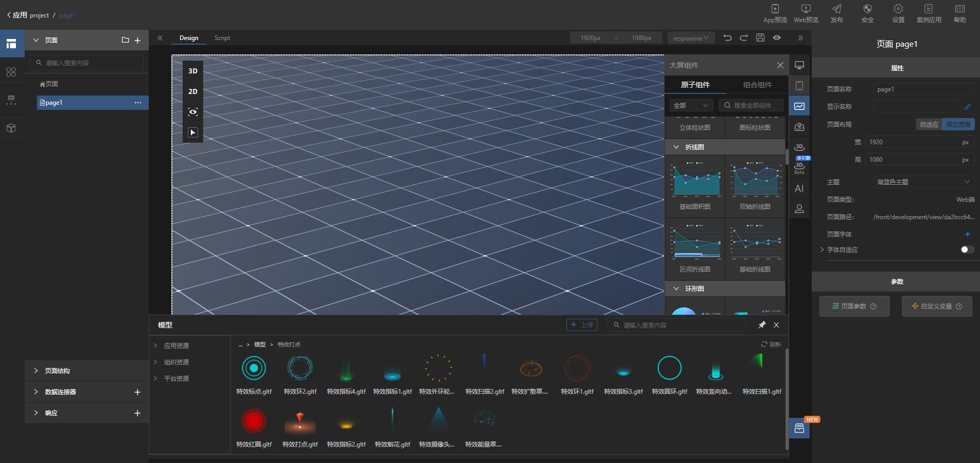Collapse right panel with double chevron
This screenshot has width=980, height=463.
[x=800, y=38]
